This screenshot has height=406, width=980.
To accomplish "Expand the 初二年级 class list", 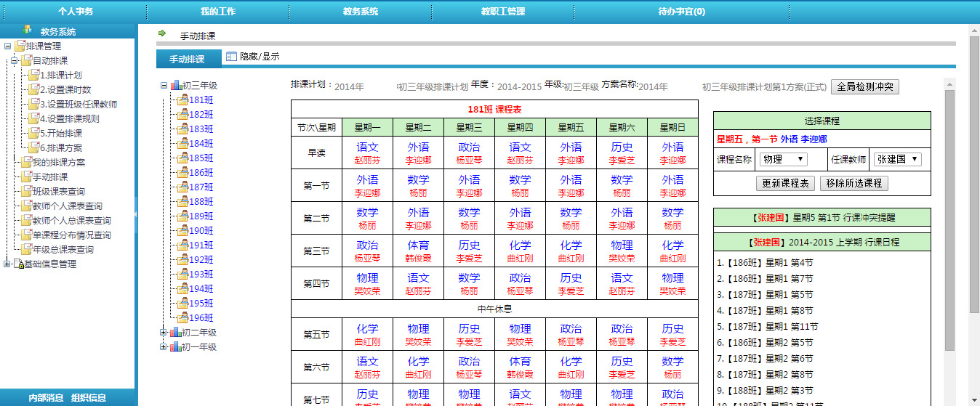I will click(164, 333).
